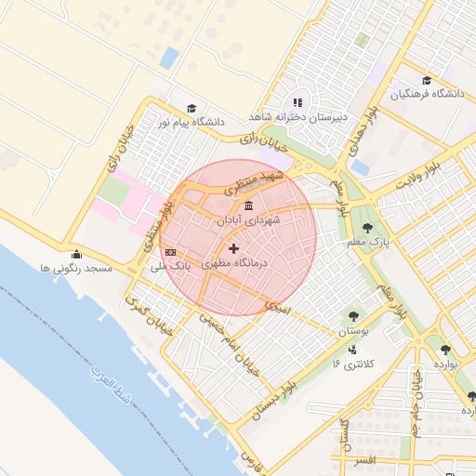Click the درمانگاه مطهری place label
The image size is (476, 476).
tap(234, 264)
